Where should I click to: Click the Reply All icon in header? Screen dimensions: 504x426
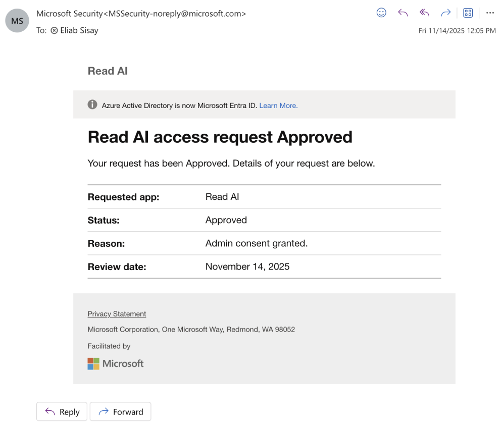point(424,13)
